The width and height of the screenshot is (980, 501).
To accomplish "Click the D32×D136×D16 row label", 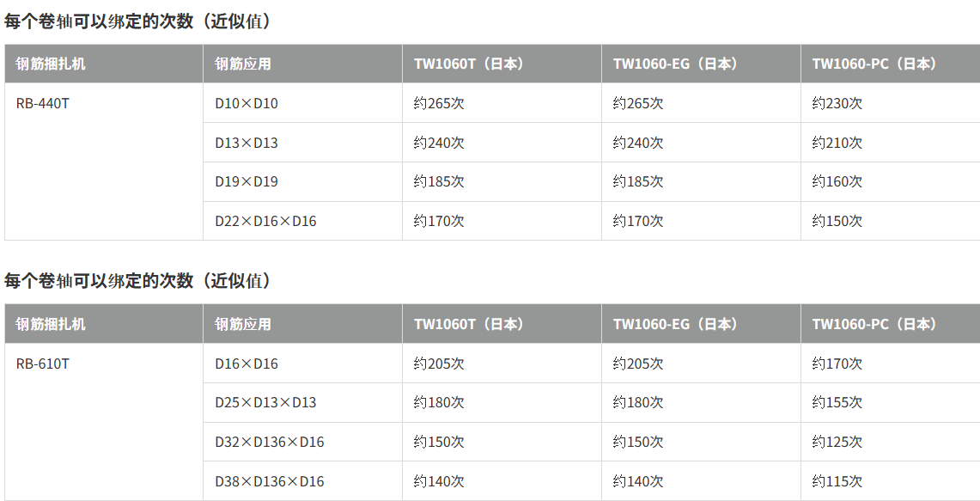I will pos(270,442).
